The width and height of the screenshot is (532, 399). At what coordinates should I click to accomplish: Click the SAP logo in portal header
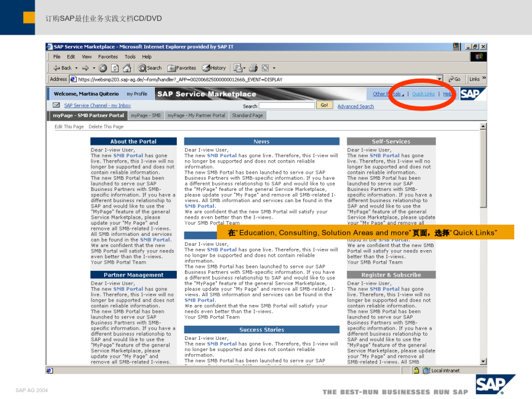coord(472,93)
